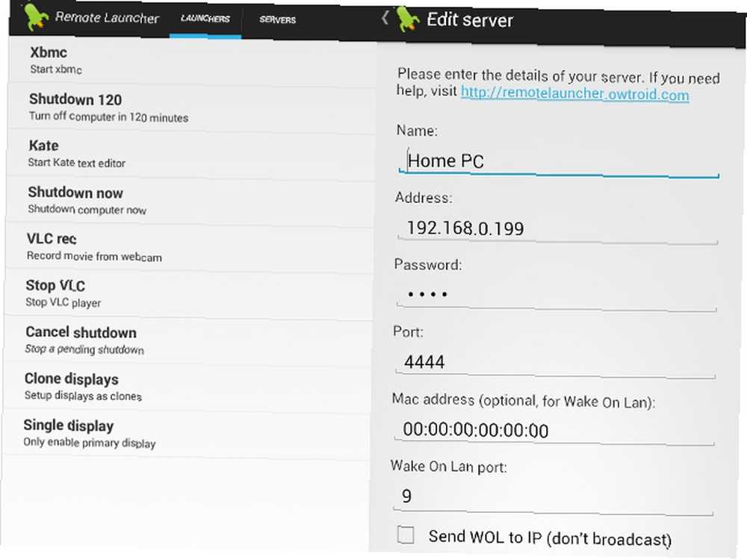Select the Single display launcher
Image resolution: width=747 pixels, height=560 pixels.
coord(186,433)
